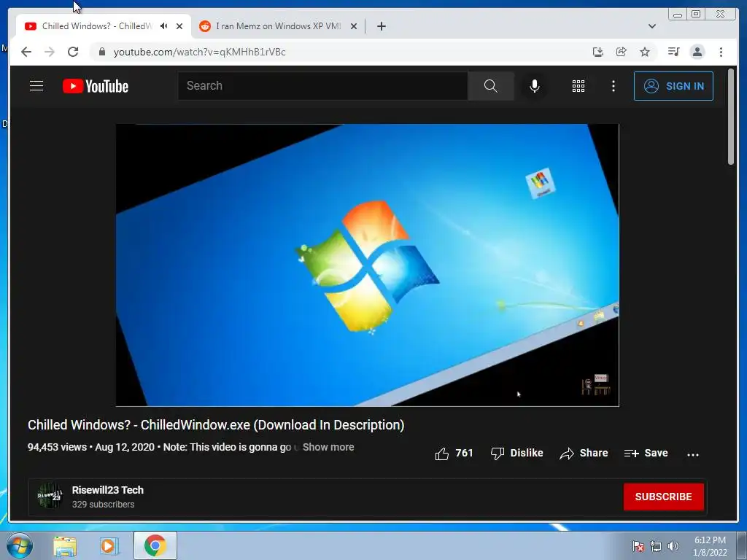Open the volume tray speaker icon
This screenshot has height=560, width=747.
pyautogui.click(x=673, y=546)
